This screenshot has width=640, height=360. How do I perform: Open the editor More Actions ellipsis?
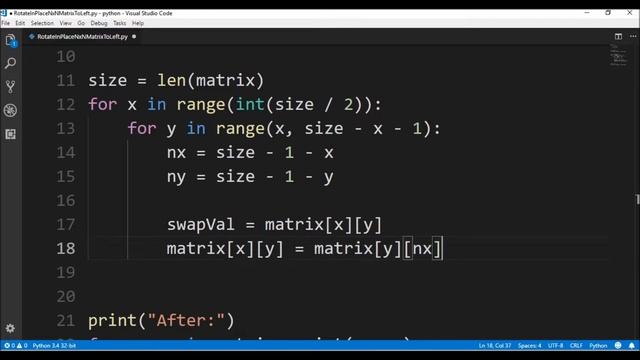(x=633, y=36)
